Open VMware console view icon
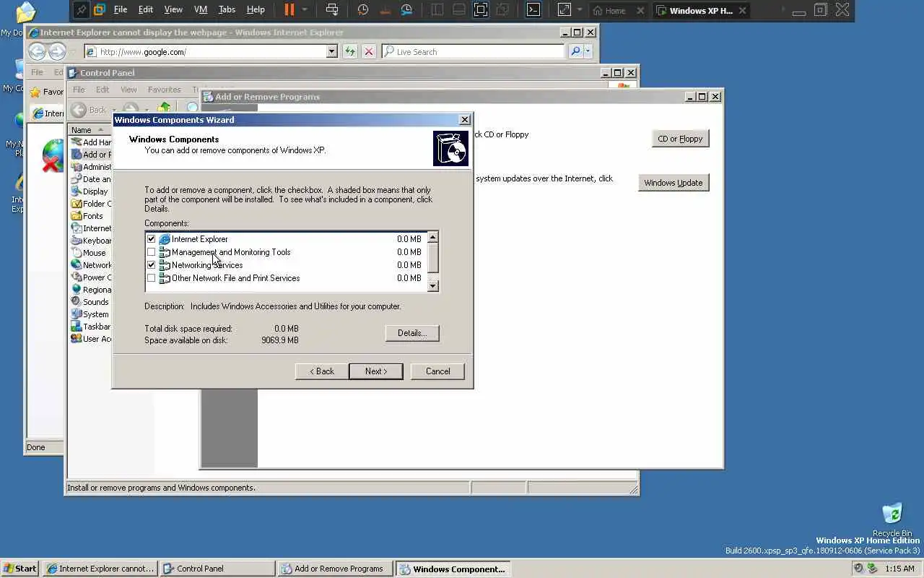The width and height of the screenshot is (924, 578). coord(533,9)
